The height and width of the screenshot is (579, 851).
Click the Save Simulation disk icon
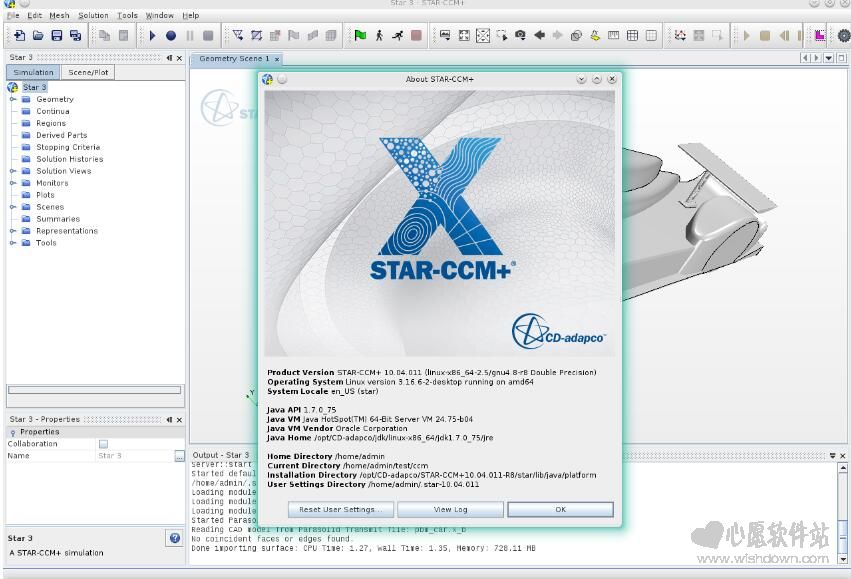coord(57,36)
